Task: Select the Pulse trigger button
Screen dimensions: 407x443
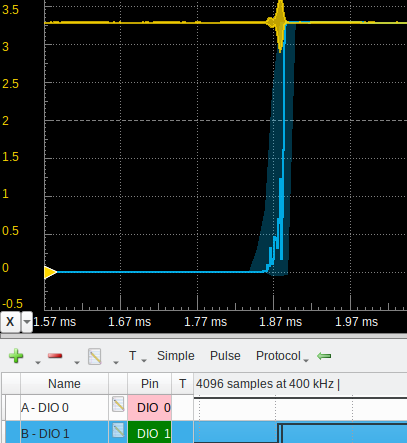Action: 225,356
